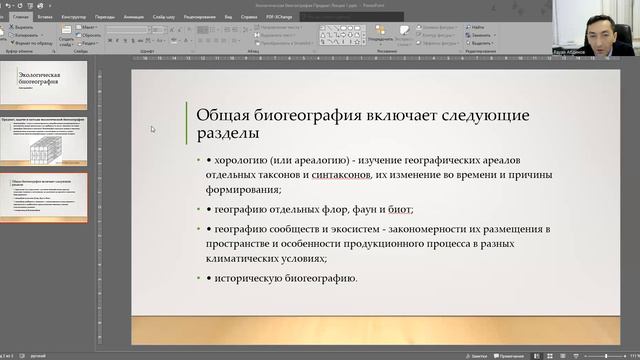Toggle Italic formatting (К)

(x=118, y=41)
